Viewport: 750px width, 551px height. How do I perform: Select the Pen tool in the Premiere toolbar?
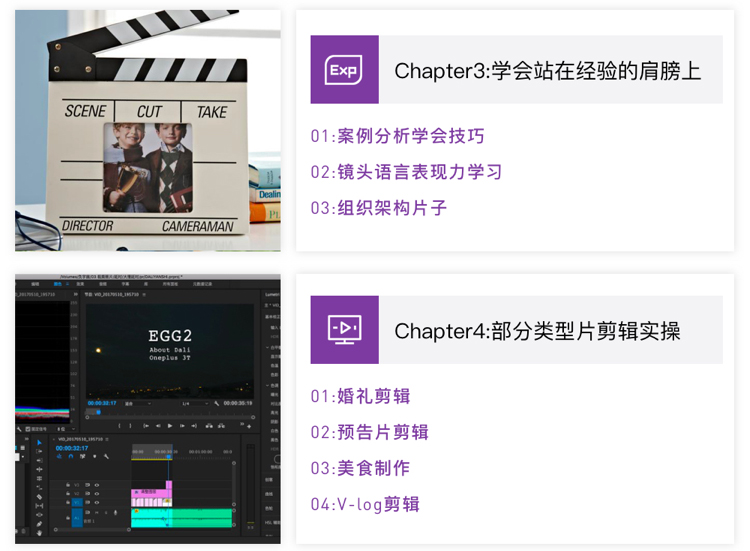pyautogui.click(x=39, y=524)
